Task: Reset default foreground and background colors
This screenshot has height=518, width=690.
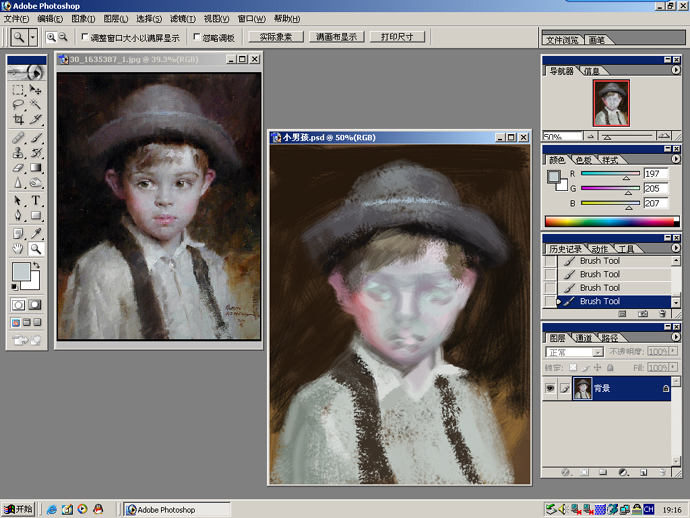Action: 15,287
